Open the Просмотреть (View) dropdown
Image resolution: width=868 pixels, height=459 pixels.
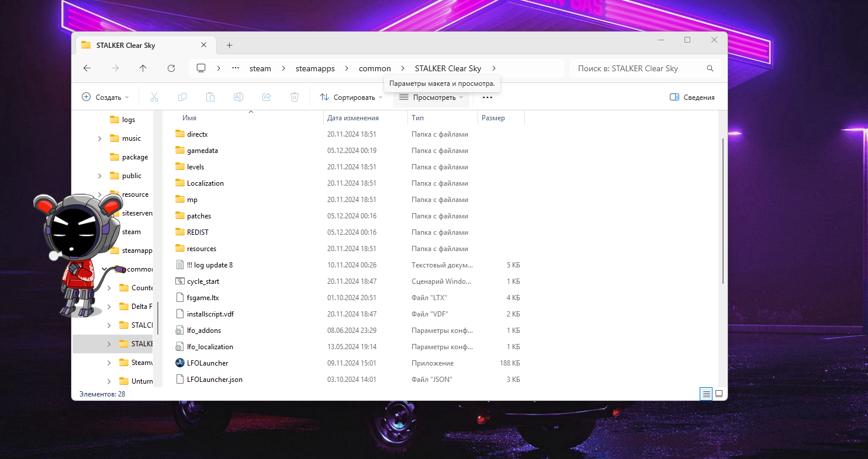(x=431, y=98)
